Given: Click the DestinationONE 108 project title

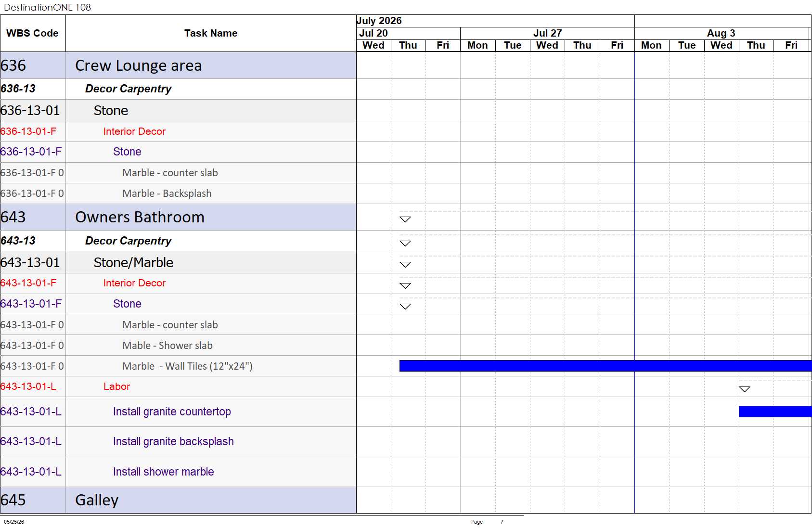Looking at the screenshot, I should (47, 7).
